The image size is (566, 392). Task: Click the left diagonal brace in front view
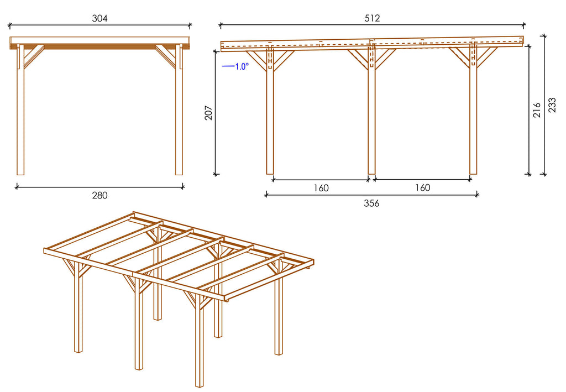[33, 56]
